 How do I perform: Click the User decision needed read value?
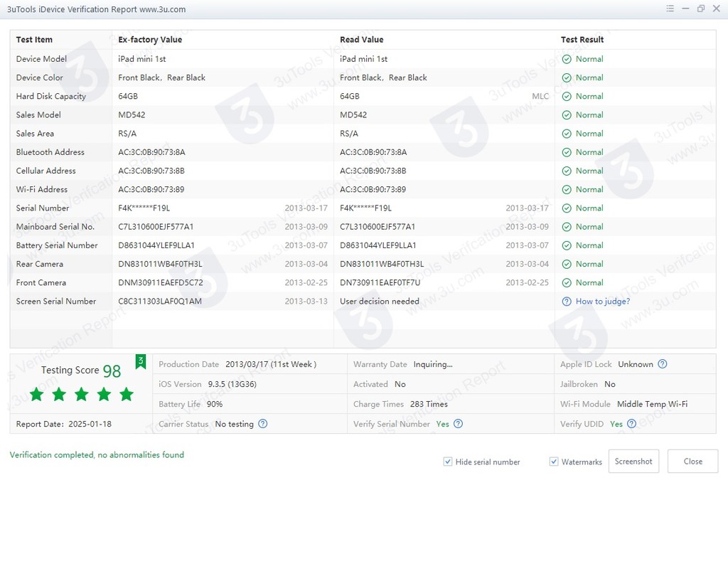[380, 302]
